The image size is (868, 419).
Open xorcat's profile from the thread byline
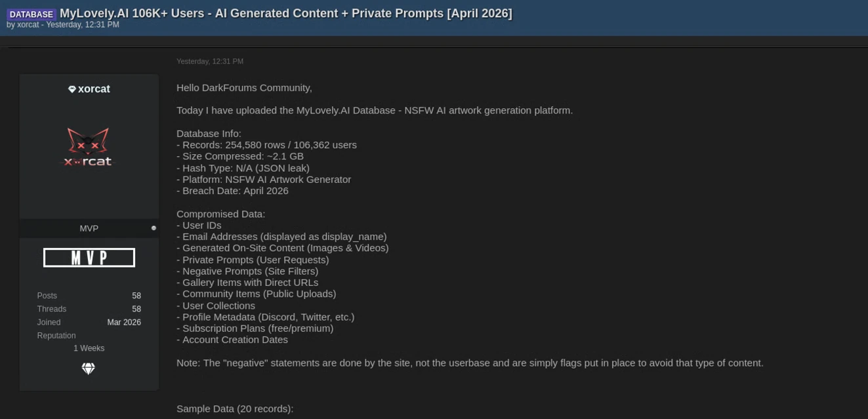pos(28,25)
